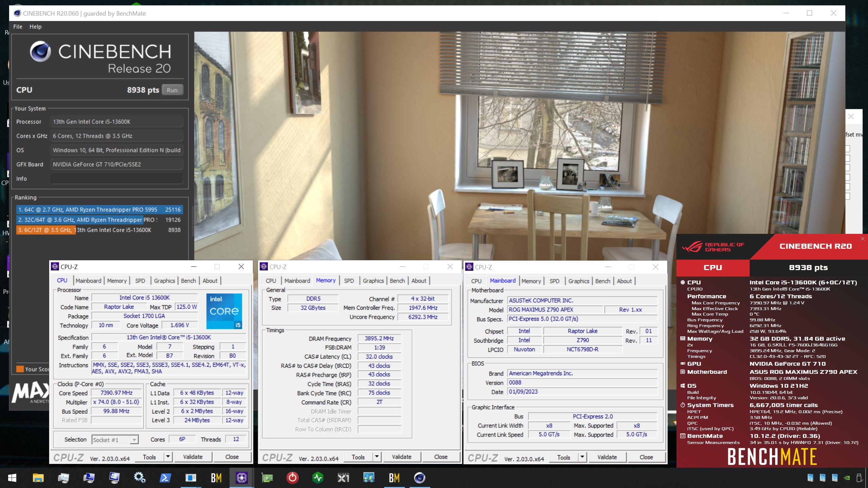Click Tools button in Intel Core CPU-Z window
Screen dimensions: 868x488
pyautogui.click(x=149, y=457)
